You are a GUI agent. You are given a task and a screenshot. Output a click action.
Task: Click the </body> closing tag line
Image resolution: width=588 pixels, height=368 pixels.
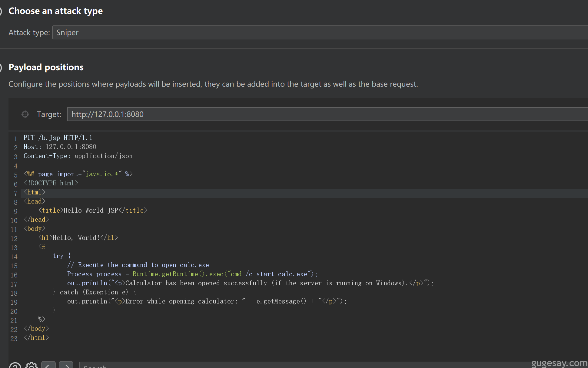[x=36, y=329]
